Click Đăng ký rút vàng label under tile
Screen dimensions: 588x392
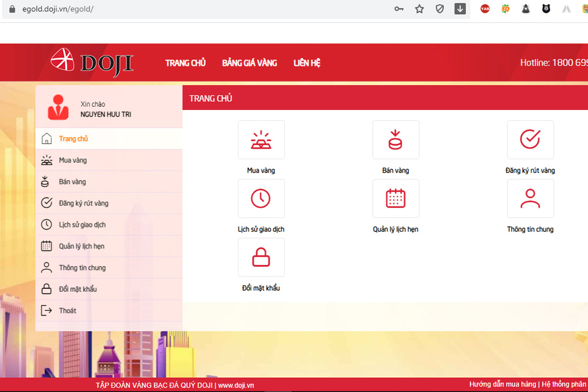[x=530, y=170]
